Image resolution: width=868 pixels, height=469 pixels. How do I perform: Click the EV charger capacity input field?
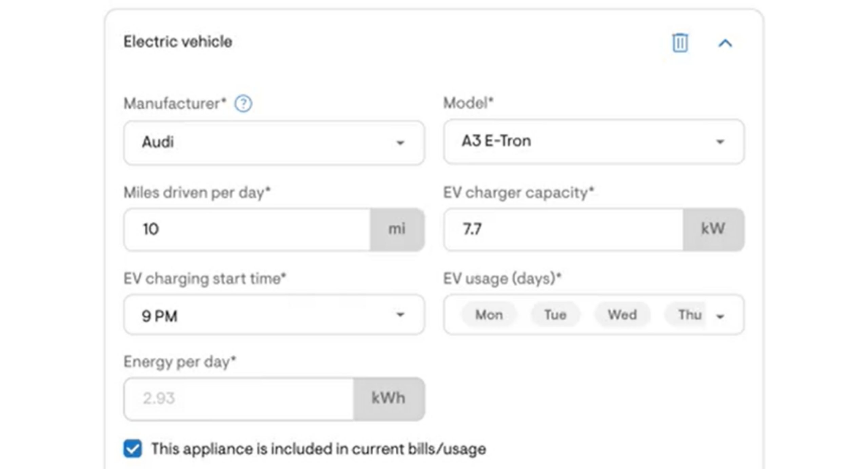(x=564, y=229)
